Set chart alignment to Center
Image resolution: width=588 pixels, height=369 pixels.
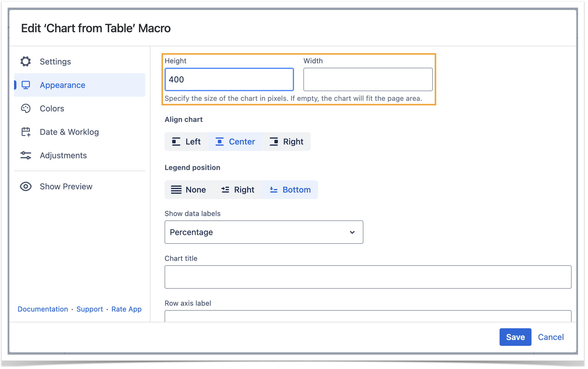tap(235, 142)
